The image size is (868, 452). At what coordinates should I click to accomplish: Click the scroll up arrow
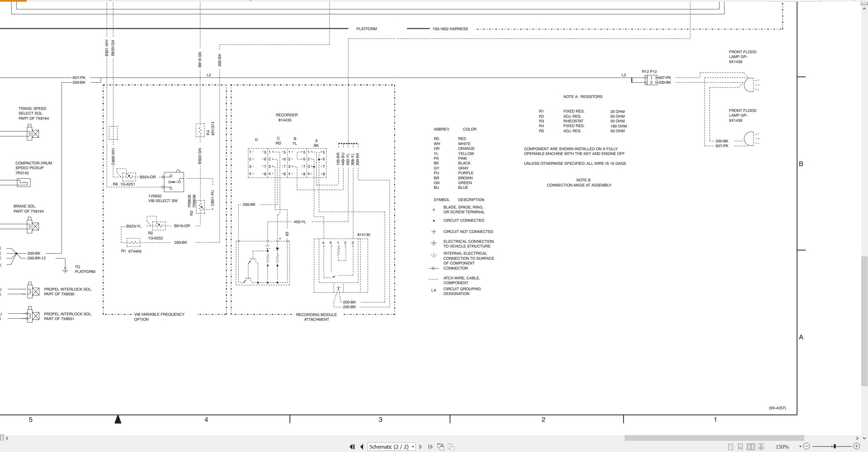tap(865, 9)
